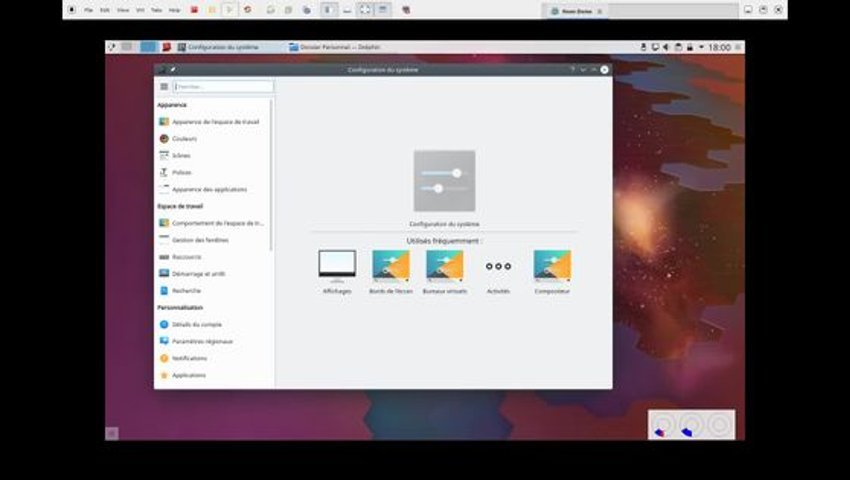The height and width of the screenshot is (480, 850).
Task: Open Comportement de l'espace de travail
Action: point(211,223)
